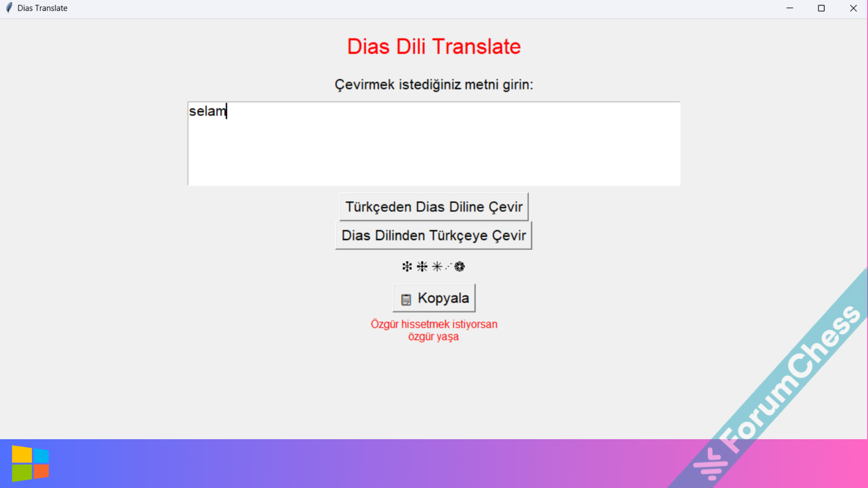This screenshot has height=488, width=868.
Task: Click Dias Dilinden Türkçeye Çevir button
Action: [x=434, y=235]
